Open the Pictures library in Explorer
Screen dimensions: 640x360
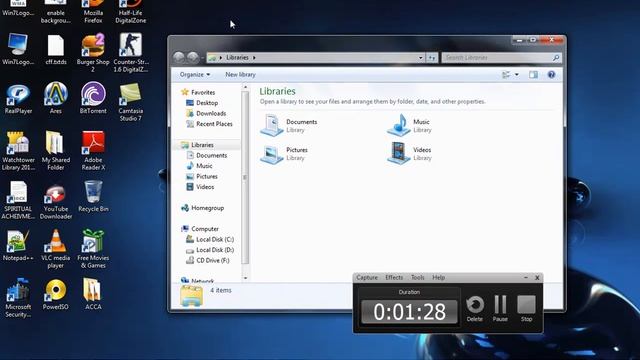(x=285, y=153)
